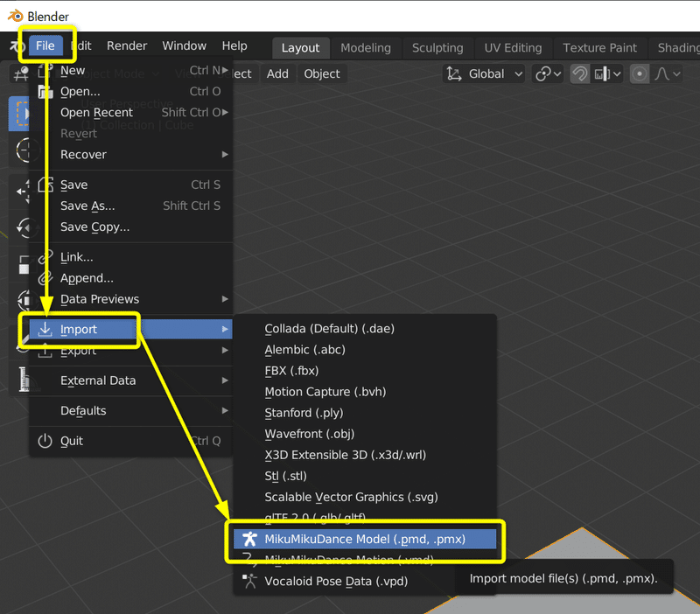
Task: Click Save Copy... menu entry
Action: [131, 227]
